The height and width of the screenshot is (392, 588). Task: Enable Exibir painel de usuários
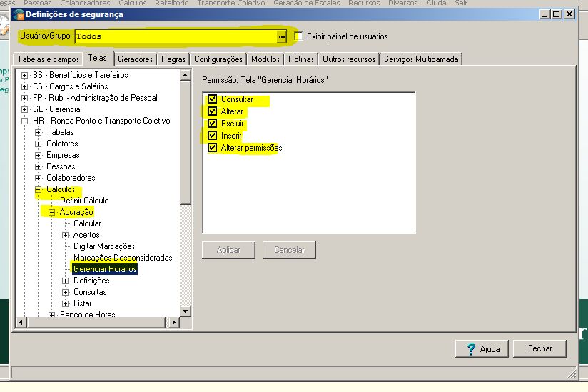tap(299, 36)
